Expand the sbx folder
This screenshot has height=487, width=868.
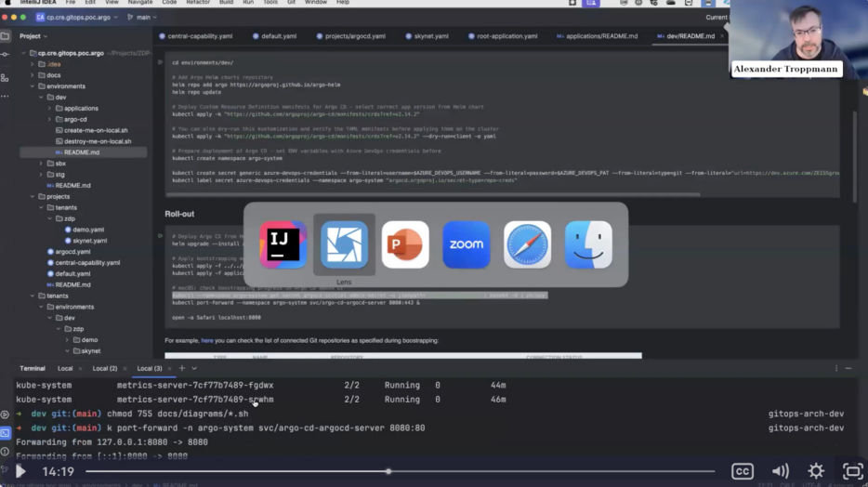click(x=41, y=164)
